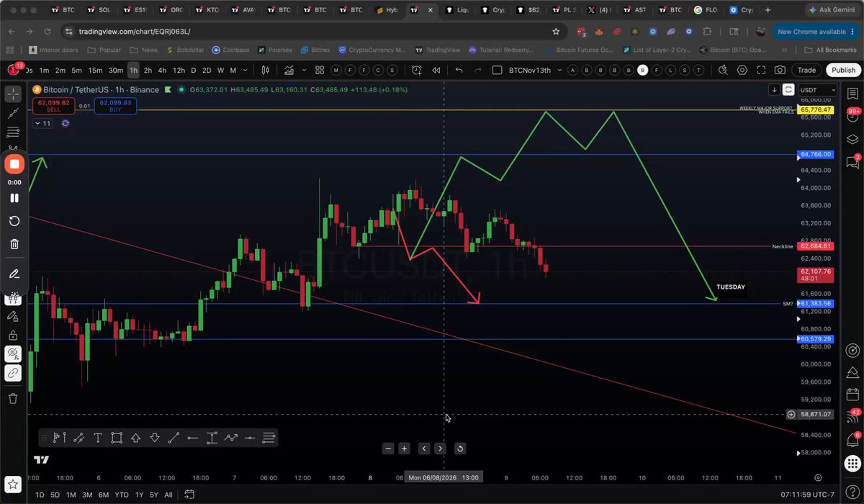Take a chart snapshot with camera icon
The height and width of the screenshot is (504, 864).
[780, 70]
